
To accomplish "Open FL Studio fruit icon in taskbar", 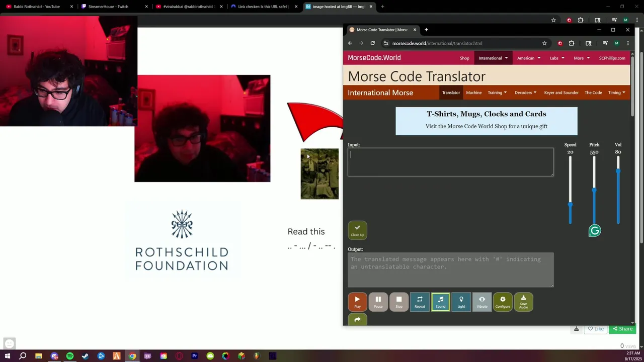I will point(257,356).
